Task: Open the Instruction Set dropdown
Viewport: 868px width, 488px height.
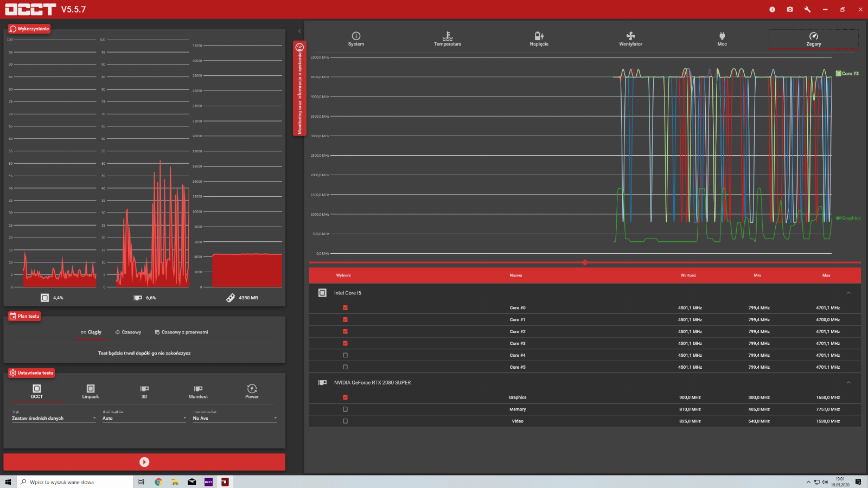Action: [x=235, y=418]
